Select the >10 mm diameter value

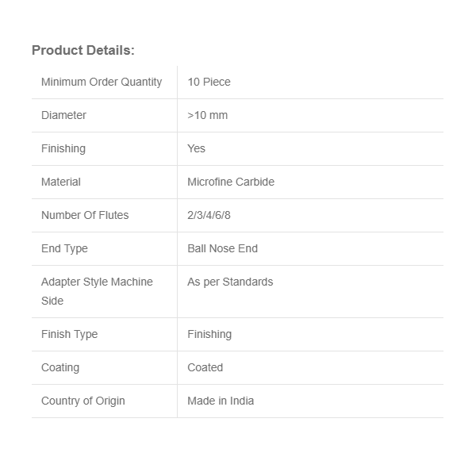click(207, 115)
